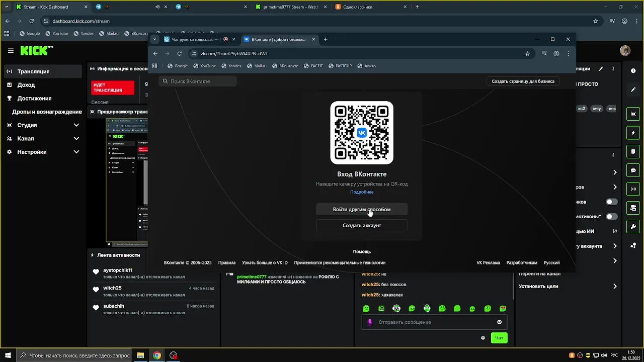This screenshot has height=362, width=644.
Task: Click the scan frame icon in the right sidebar
Action: (x=633, y=114)
